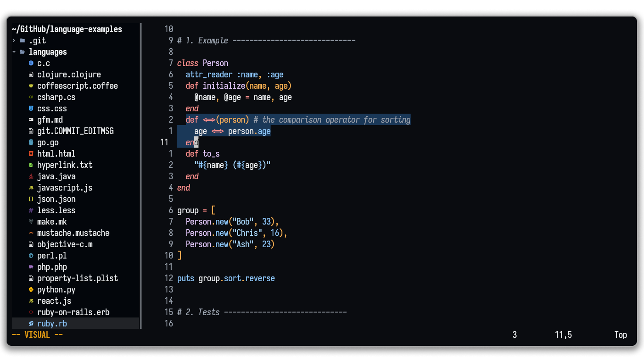644x359 pixels.
Task: Click the folder icon beside .git
Action: (x=23, y=40)
